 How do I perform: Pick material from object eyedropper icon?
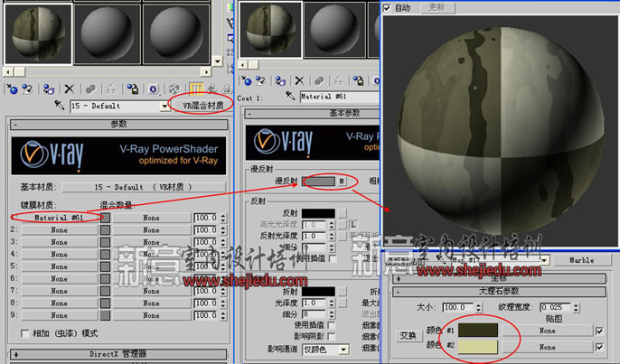tap(60, 107)
